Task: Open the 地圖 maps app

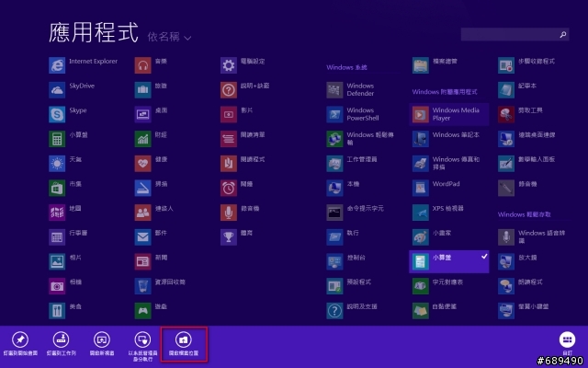Action: [65, 213]
